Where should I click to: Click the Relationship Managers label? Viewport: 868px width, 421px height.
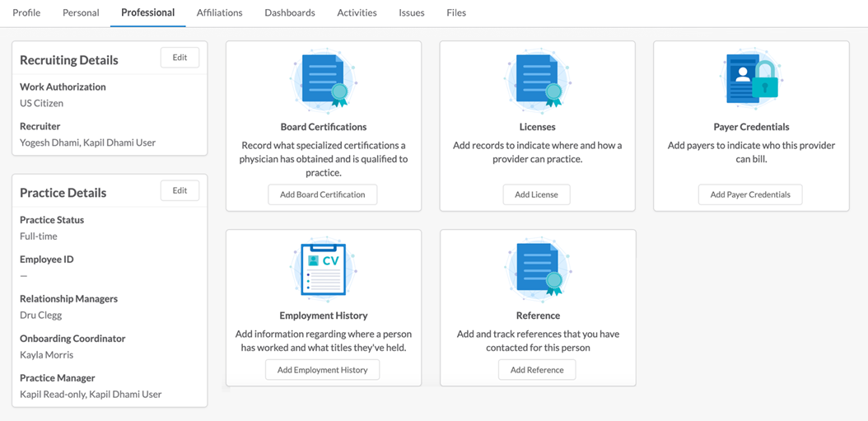point(68,298)
